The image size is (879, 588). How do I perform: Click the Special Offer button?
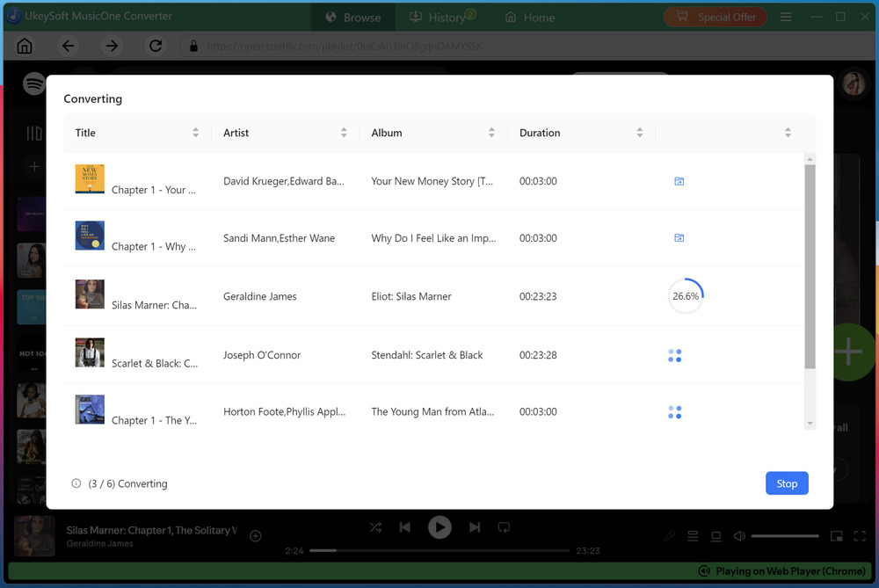[716, 18]
